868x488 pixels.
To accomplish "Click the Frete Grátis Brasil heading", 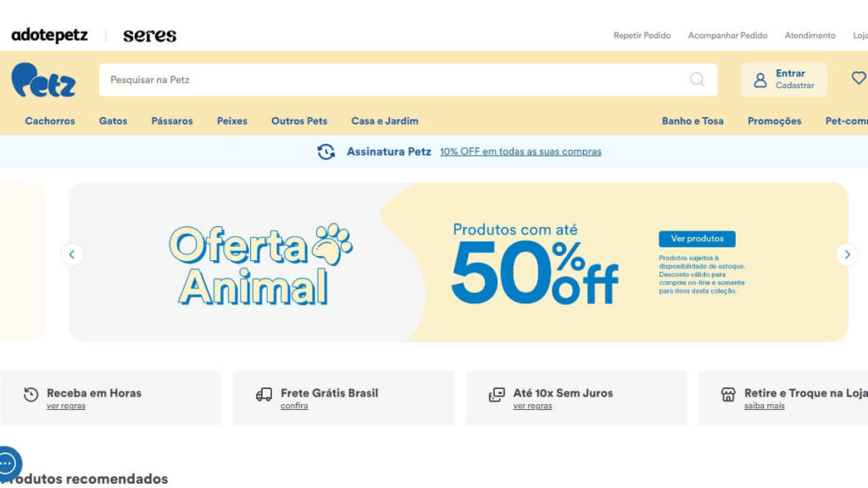I will 330,393.
